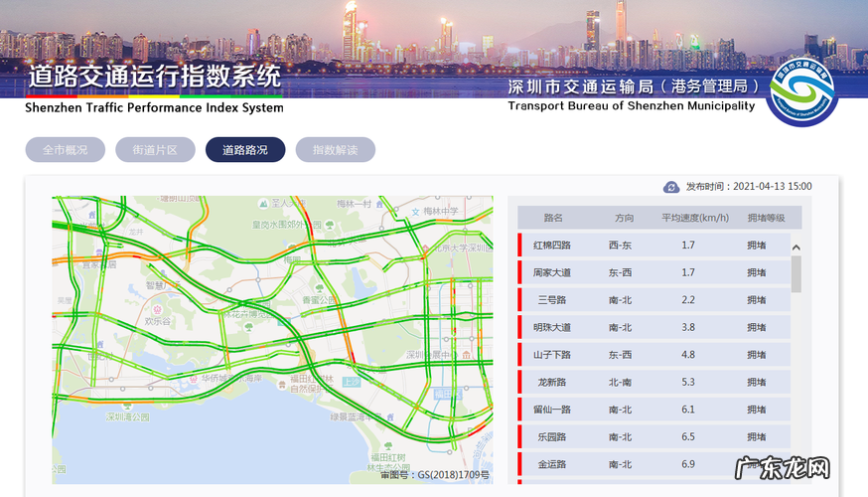Open the 指数解读 tab

pyautogui.click(x=335, y=150)
